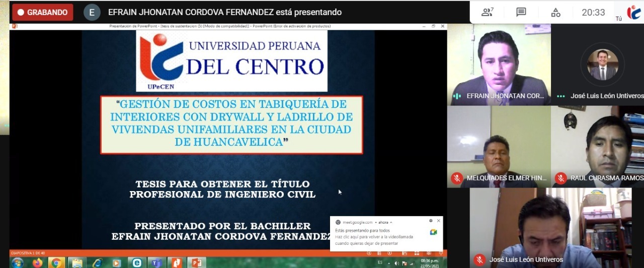This screenshot has width=644, height=268.
Task: Open the Meet activities icon
Action: (555, 12)
